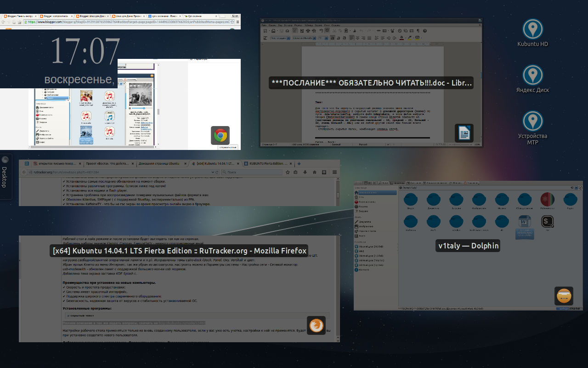
Task: Click the Chrome blogger.com address bar
Action: tap(129, 22)
